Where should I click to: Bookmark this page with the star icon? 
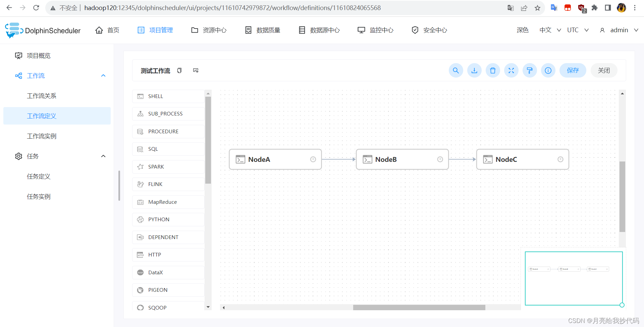(538, 8)
